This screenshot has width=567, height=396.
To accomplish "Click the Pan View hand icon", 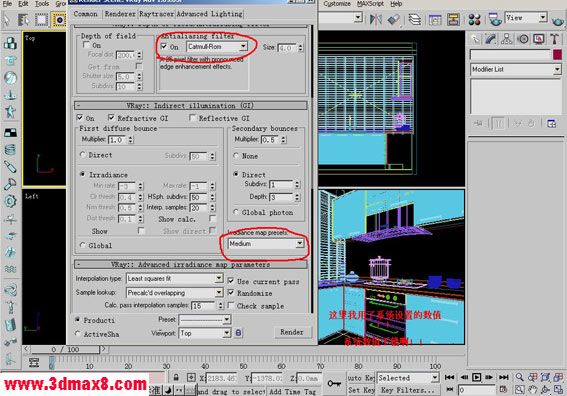I will pyautogui.click(x=532, y=390).
